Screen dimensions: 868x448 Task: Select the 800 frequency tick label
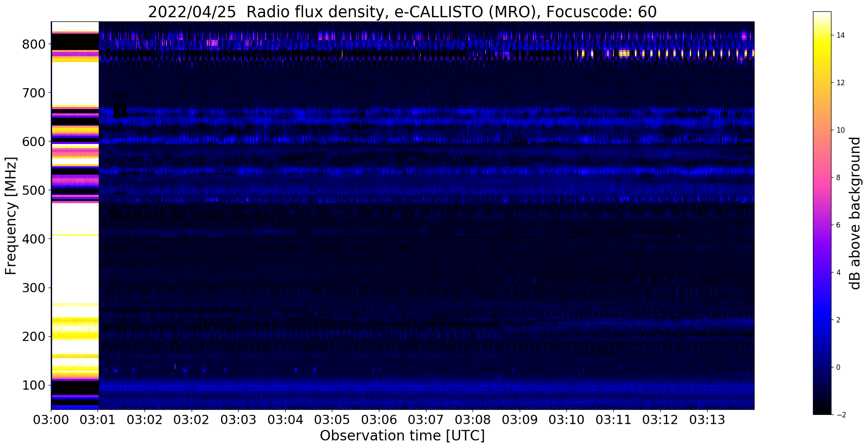coord(33,44)
